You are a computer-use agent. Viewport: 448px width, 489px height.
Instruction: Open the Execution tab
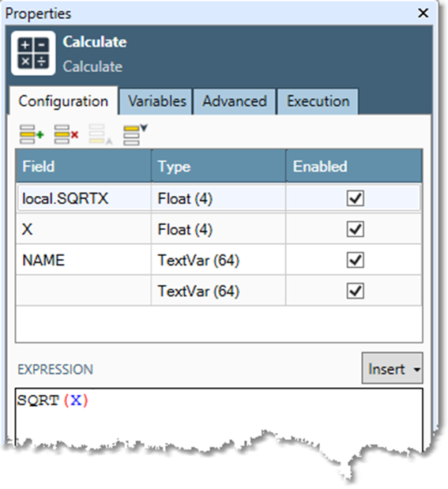pyautogui.click(x=318, y=102)
